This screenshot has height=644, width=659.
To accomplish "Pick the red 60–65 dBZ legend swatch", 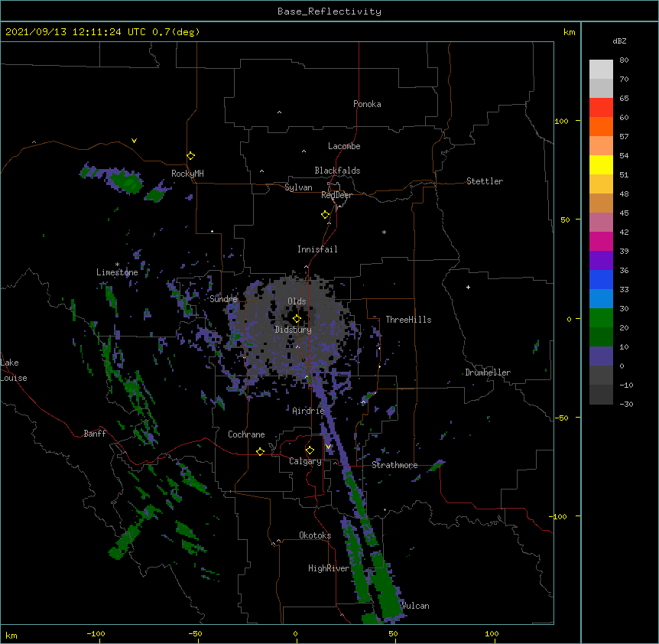I will point(601,108).
